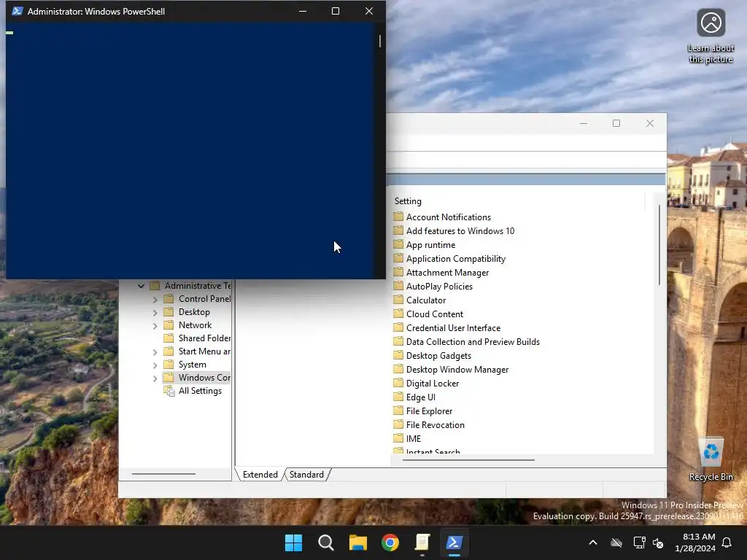Maximize the Group Policy Editor window

[x=616, y=123]
